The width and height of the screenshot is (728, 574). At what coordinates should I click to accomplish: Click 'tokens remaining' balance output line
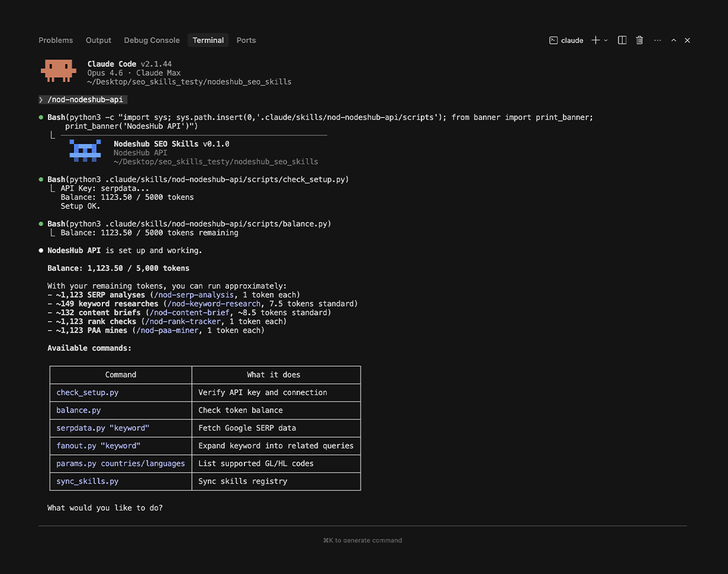149,233
